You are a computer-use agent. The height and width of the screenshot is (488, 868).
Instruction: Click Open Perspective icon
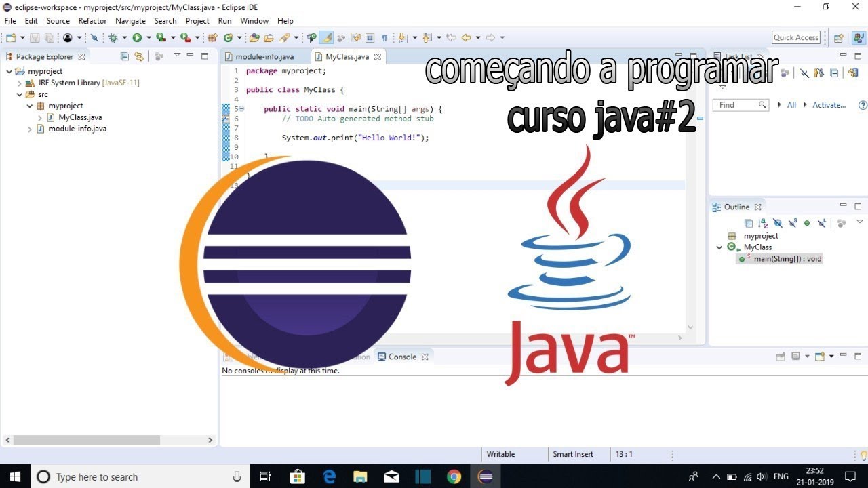point(838,38)
